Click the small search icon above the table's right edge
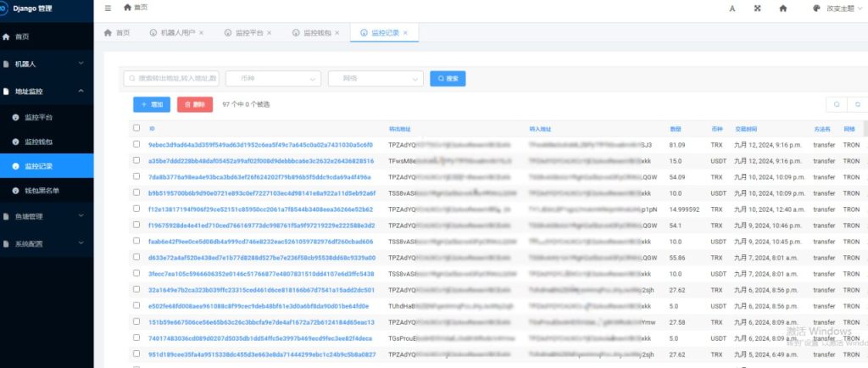 pos(836,104)
